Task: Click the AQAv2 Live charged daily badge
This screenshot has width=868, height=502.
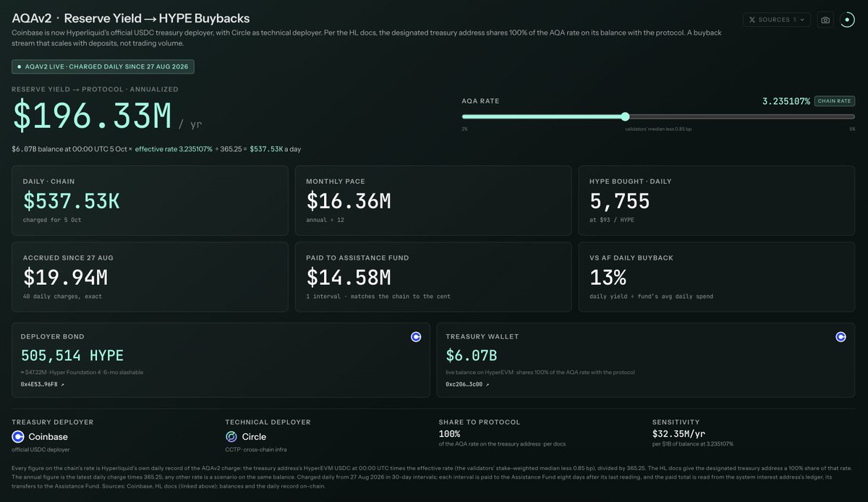Action: [x=103, y=67]
